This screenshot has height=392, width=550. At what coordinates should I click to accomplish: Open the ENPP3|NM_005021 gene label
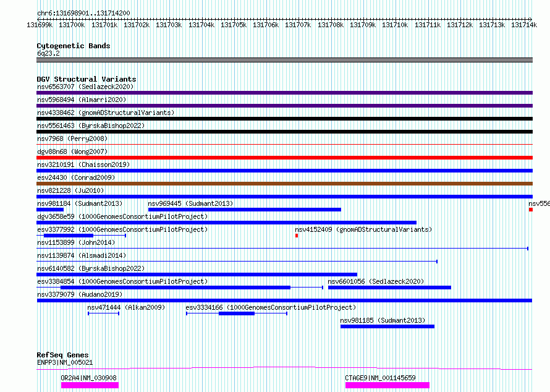coord(65,362)
